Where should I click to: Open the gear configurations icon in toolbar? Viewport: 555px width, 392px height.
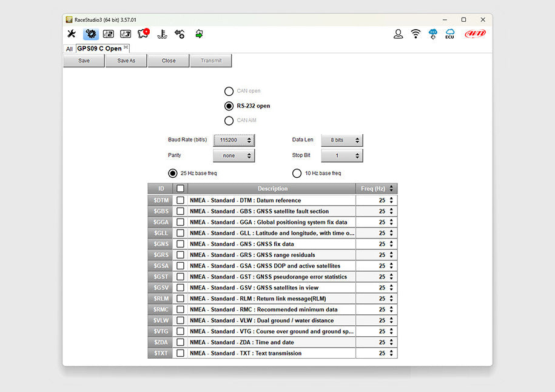tap(90, 34)
